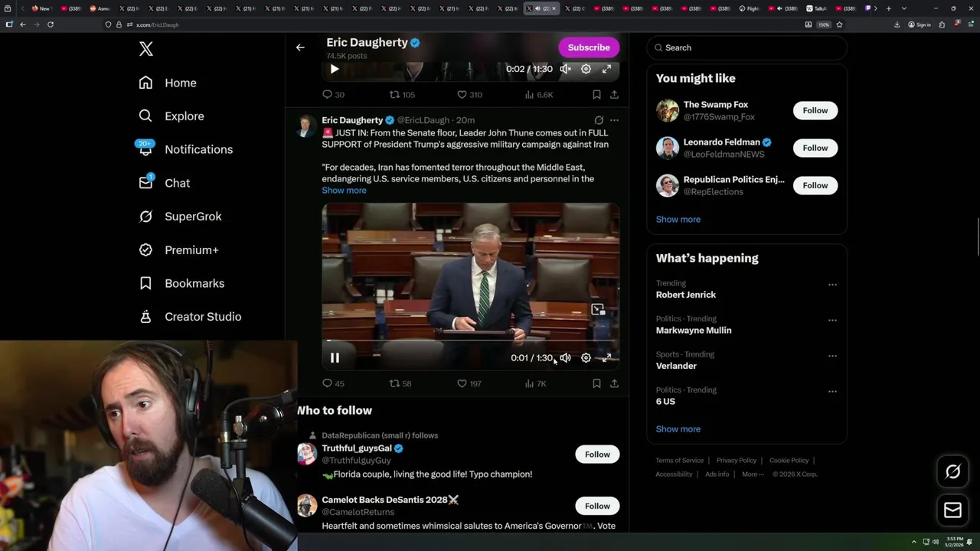The image size is (980, 551).
Task: Click the X search field
Action: tap(746, 47)
